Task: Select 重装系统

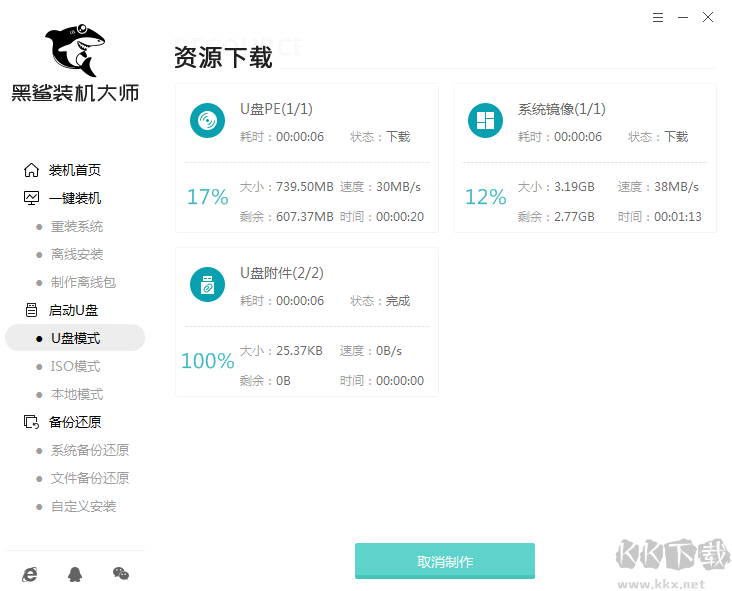Action: pos(77,226)
